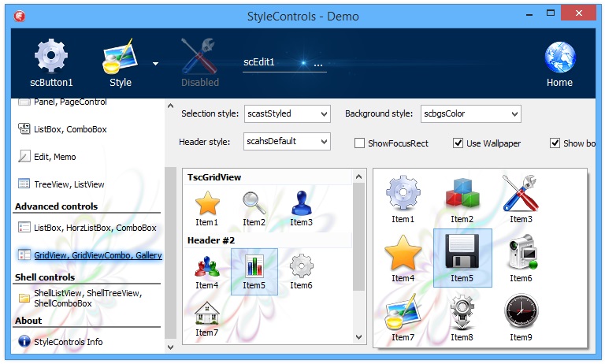Click the Home globe icon
605x364 pixels.
560,58
